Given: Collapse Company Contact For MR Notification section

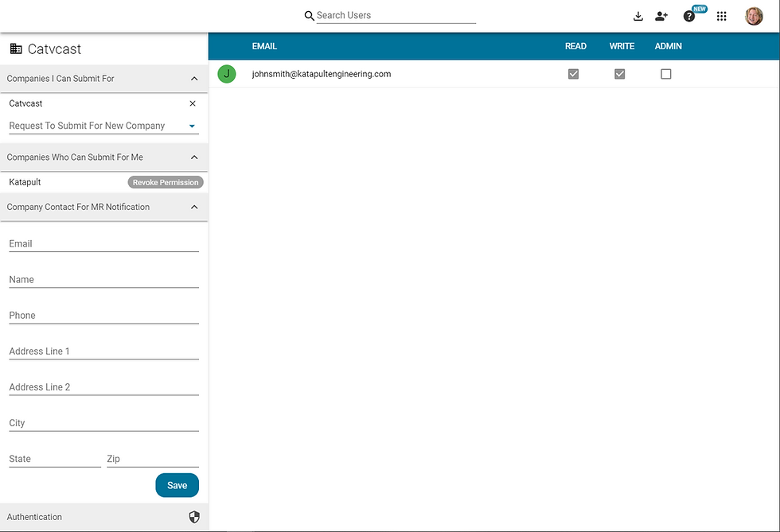Looking at the screenshot, I should click(x=194, y=207).
